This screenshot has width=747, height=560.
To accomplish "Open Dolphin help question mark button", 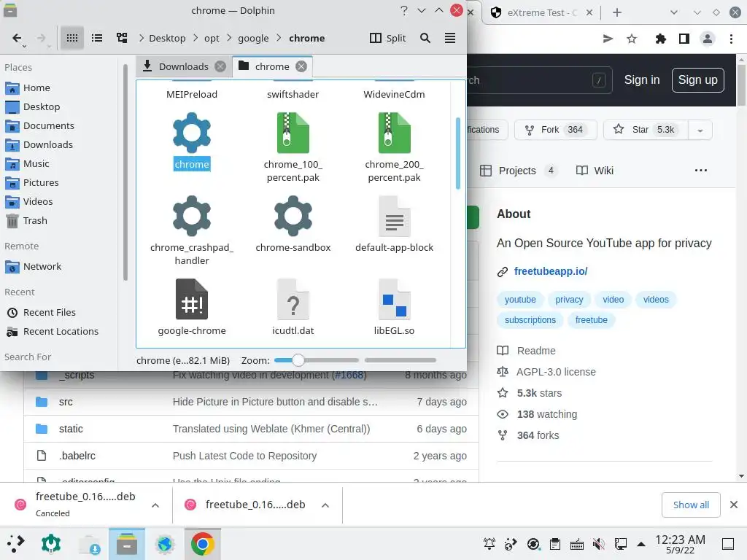I will pos(404,10).
